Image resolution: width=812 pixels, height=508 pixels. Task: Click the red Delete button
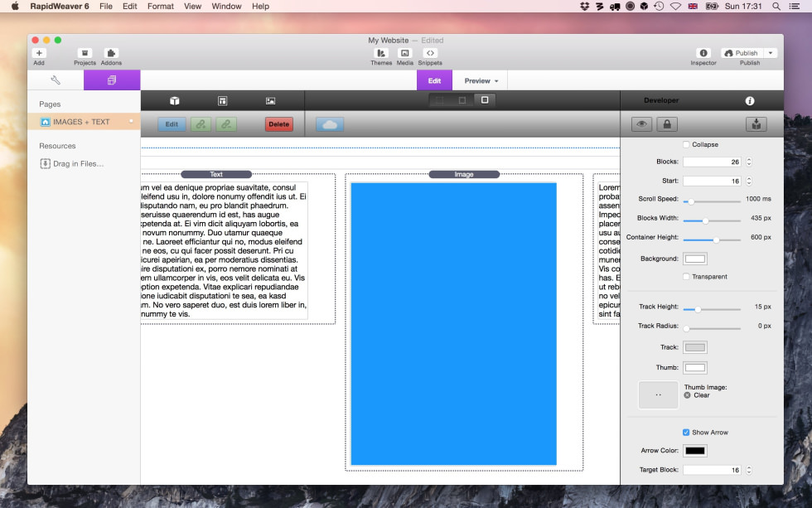(279, 124)
